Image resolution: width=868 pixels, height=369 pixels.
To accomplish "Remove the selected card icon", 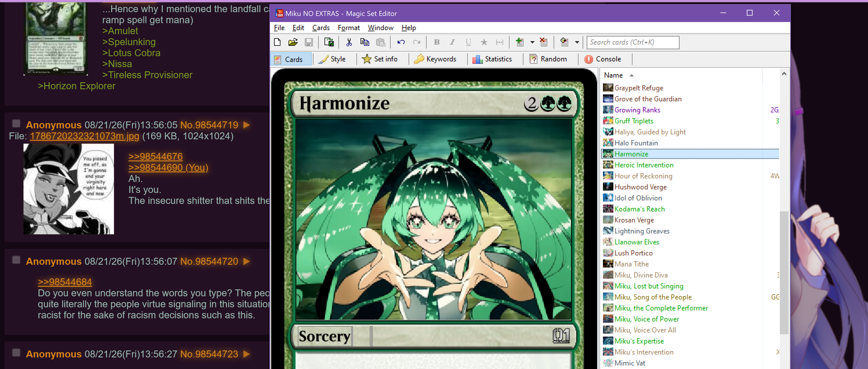I will (543, 42).
